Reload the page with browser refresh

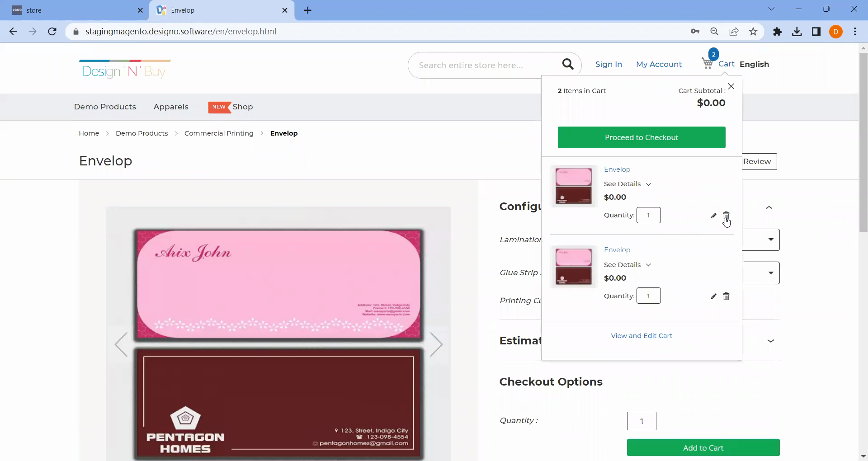tap(52, 32)
